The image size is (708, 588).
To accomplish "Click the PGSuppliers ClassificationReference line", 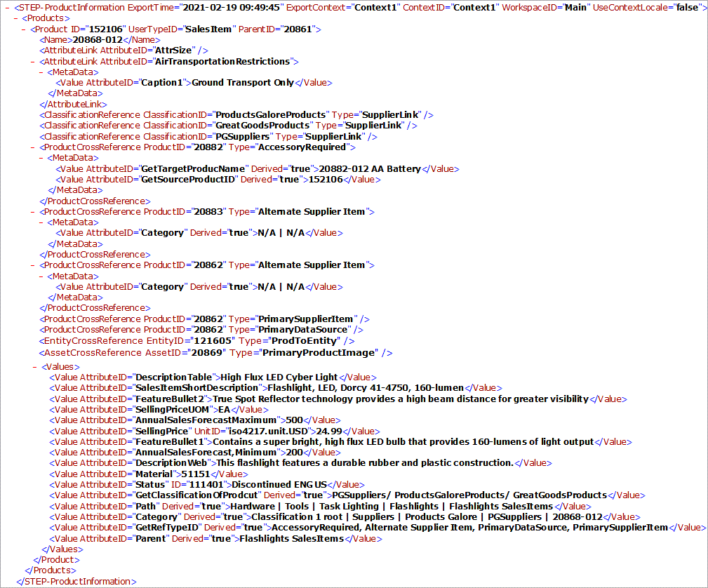I will (208, 136).
